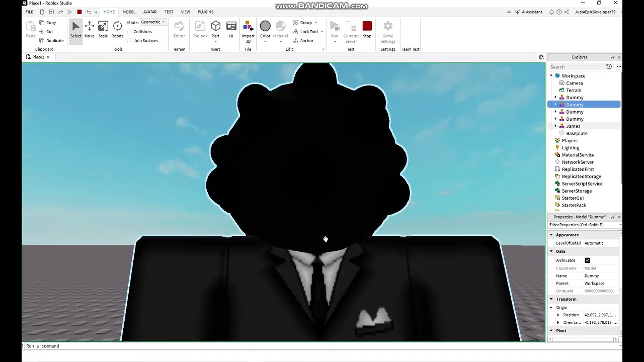Image resolution: width=644 pixels, height=362 pixels.
Task: Open Explorer search history icon
Action: [x=609, y=66]
